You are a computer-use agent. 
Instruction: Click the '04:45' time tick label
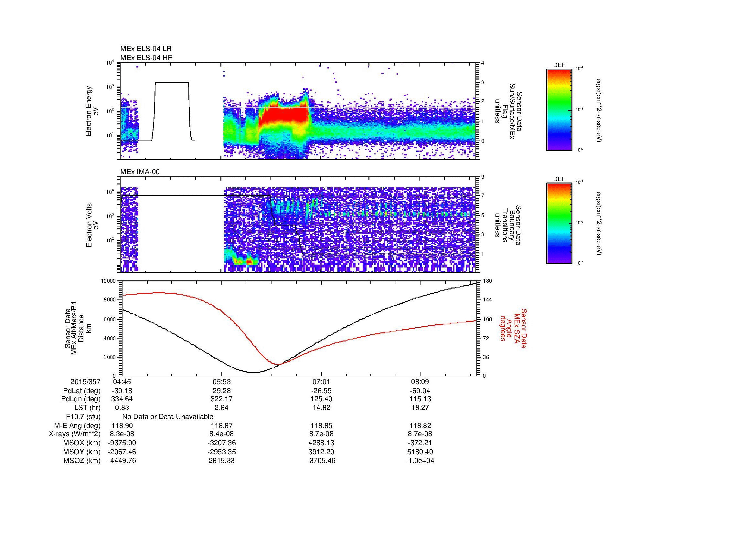point(122,382)
